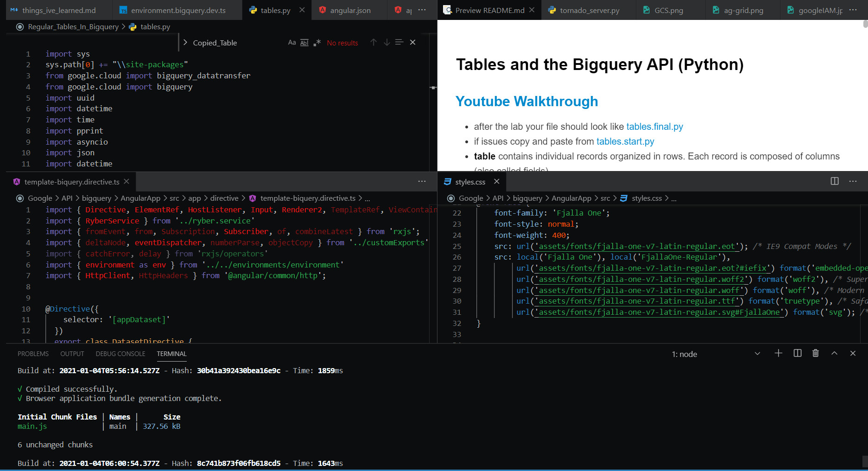Screen dimensions: 868x471
Task: Click directive breadcrumb in template-biquery editor
Action: [224, 198]
